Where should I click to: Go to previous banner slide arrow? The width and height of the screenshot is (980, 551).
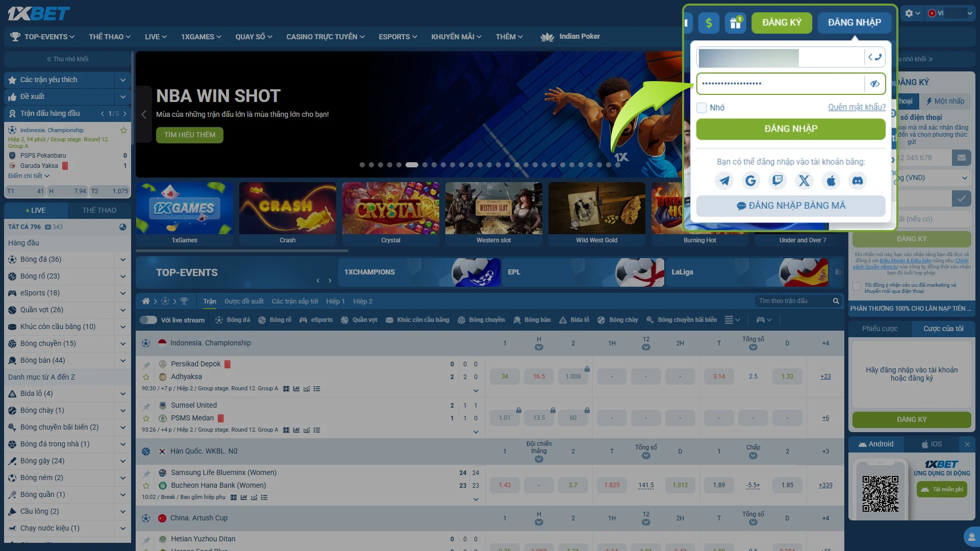click(x=144, y=115)
